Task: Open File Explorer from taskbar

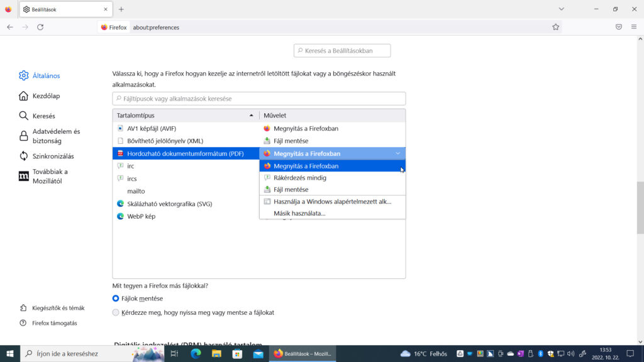Action: pos(216,353)
